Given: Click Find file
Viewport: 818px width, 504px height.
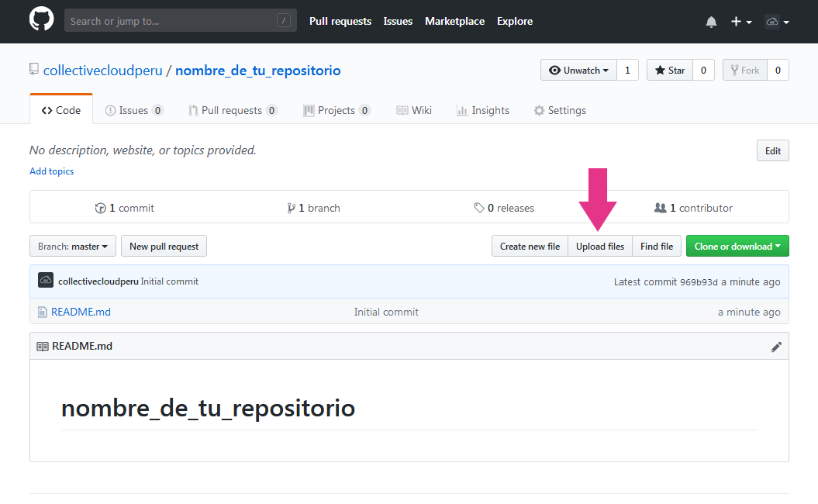Looking at the screenshot, I should (657, 247).
